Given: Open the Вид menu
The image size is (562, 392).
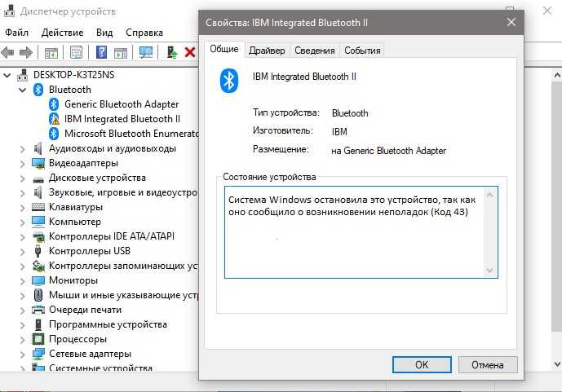Looking at the screenshot, I should (104, 33).
